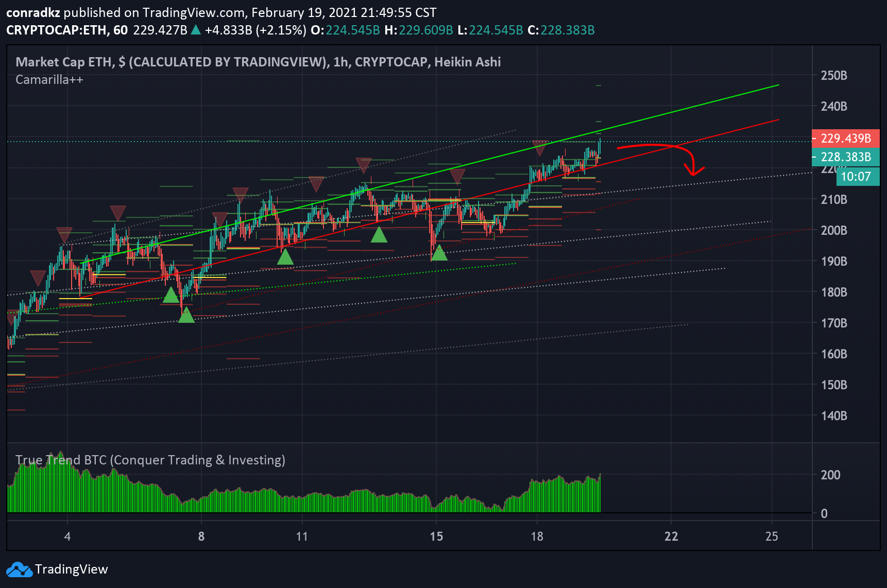Click the date label 18 on time axis
The height and width of the screenshot is (588, 887).
[537, 537]
